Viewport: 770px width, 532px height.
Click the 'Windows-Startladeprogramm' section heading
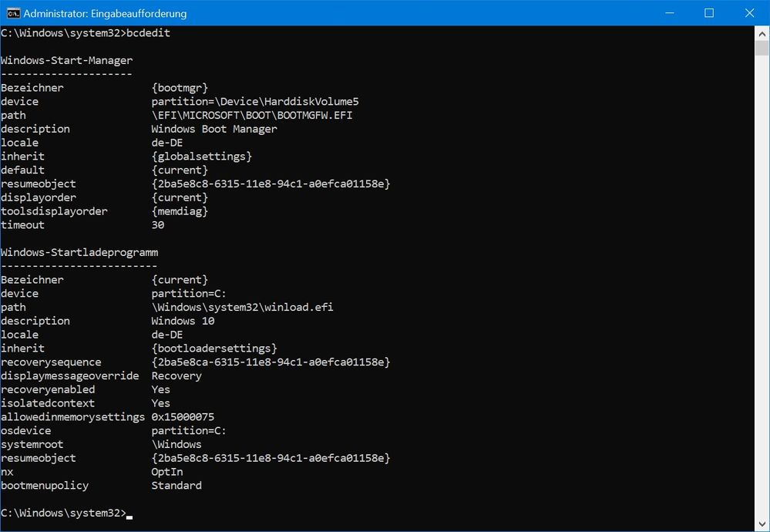point(79,252)
